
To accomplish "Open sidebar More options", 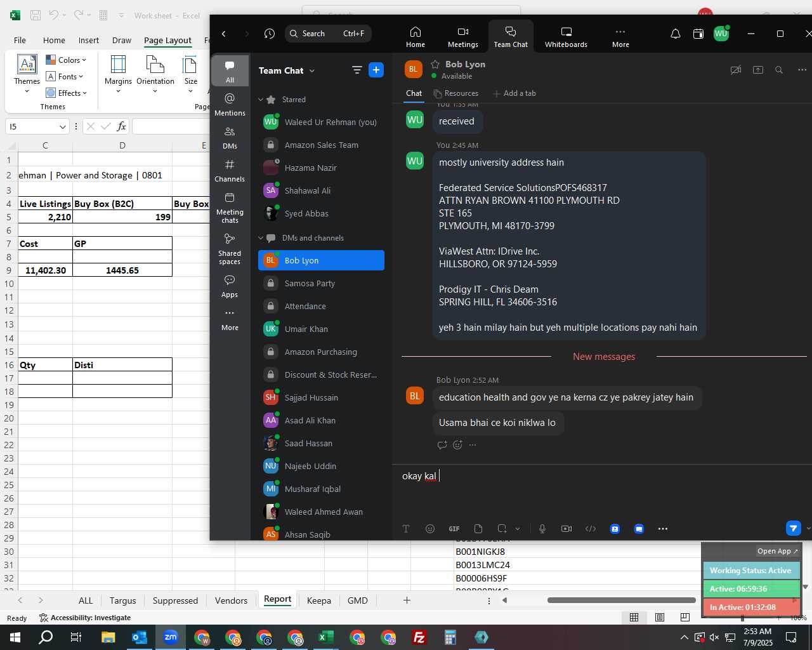I will coord(230,319).
